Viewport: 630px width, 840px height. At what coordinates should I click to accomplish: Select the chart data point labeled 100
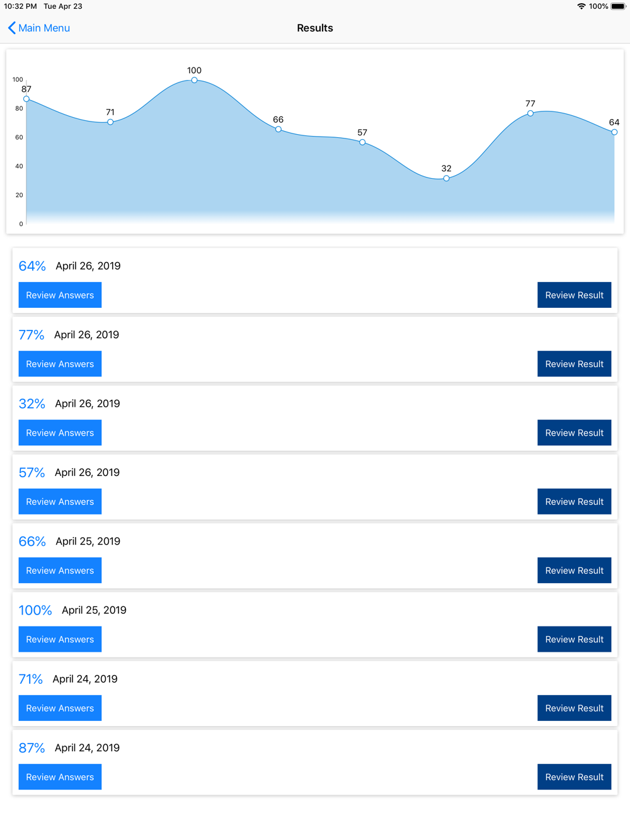tap(194, 80)
